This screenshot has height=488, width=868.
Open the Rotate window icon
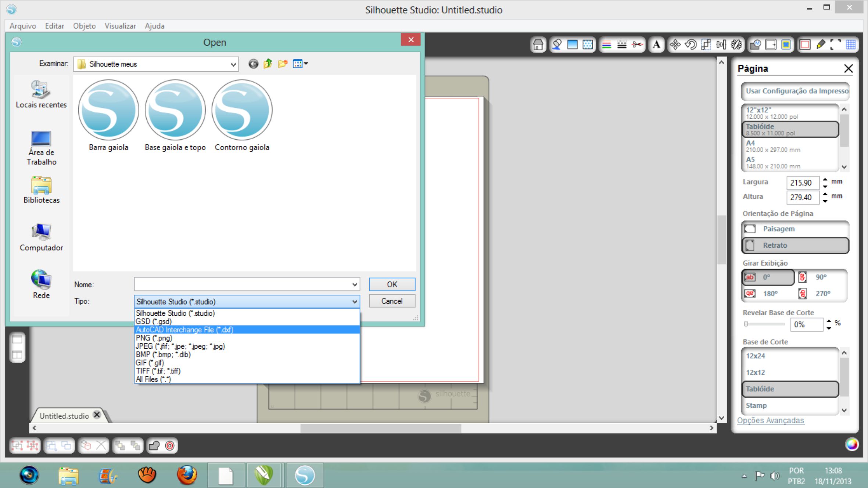[x=691, y=45]
